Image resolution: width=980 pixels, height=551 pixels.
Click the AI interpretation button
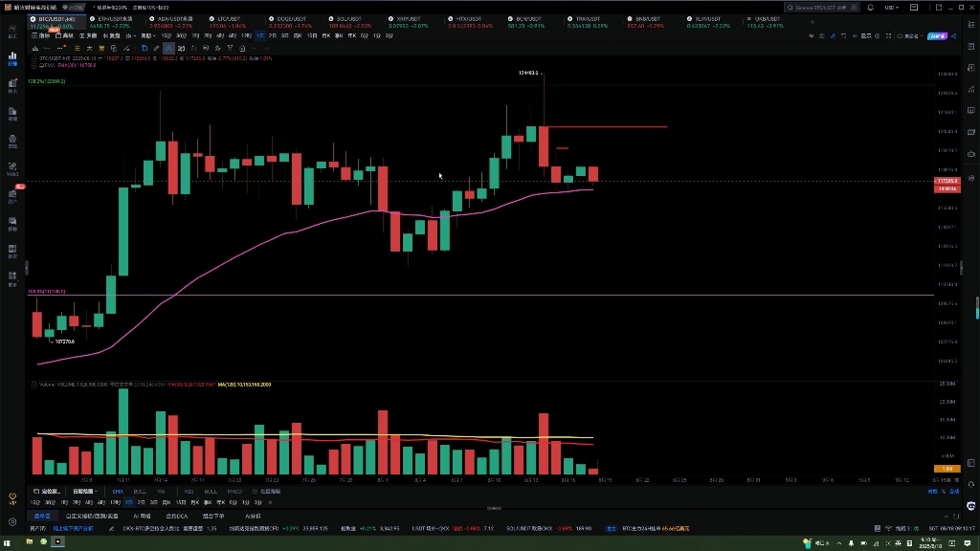tap(937, 35)
